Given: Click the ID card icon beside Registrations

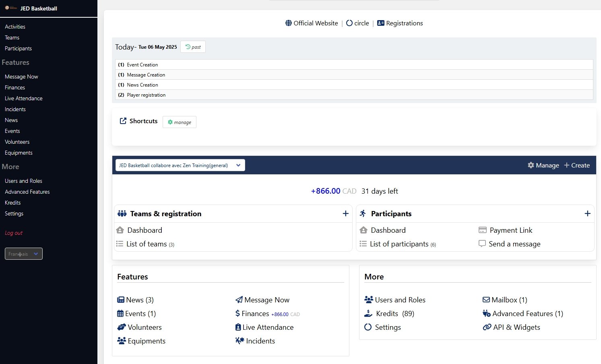Looking at the screenshot, I should click(x=381, y=23).
